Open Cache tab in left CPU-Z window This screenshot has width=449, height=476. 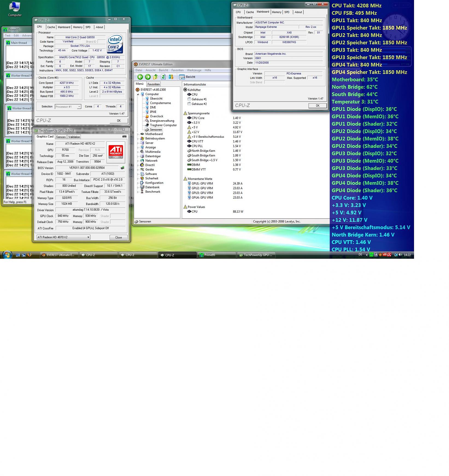tap(51, 27)
